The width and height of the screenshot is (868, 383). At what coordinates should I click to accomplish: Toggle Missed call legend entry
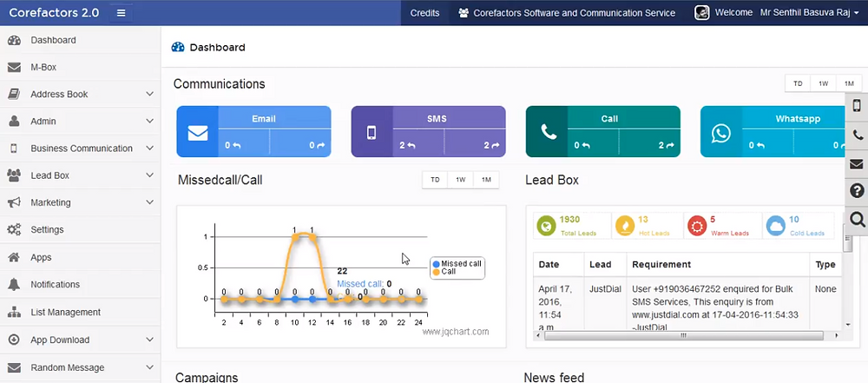pos(457,264)
